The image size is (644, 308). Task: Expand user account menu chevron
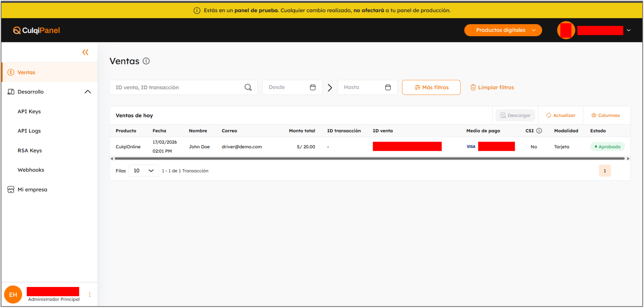629,30
